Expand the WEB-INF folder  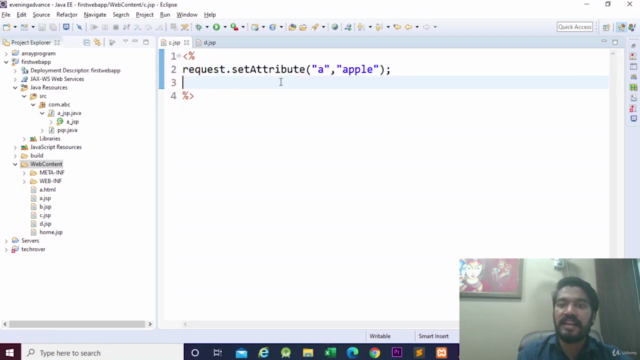tap(24, 181)
